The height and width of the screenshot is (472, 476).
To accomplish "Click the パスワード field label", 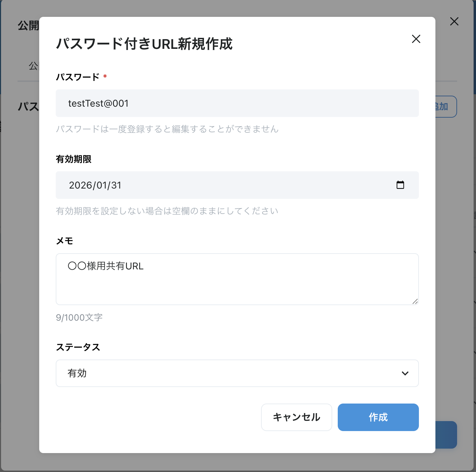I will click(x=78, y=77).
